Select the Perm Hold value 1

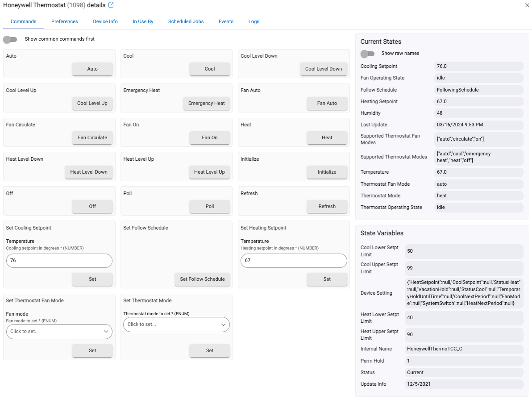pos(464,361)
